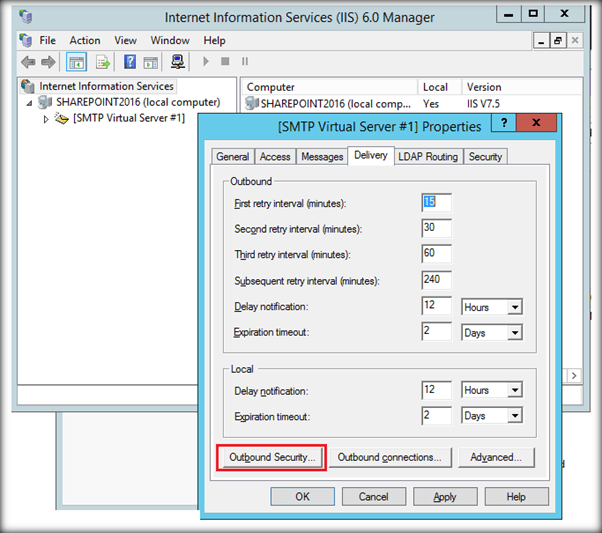Click the show/hide action pane icon

(150, 62)
